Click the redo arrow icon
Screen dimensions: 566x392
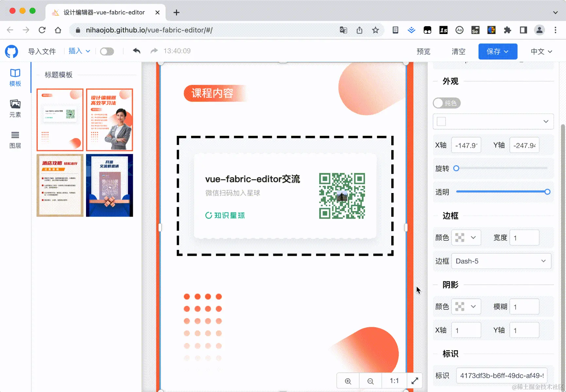pyautogui.click(x=154, y=51)
